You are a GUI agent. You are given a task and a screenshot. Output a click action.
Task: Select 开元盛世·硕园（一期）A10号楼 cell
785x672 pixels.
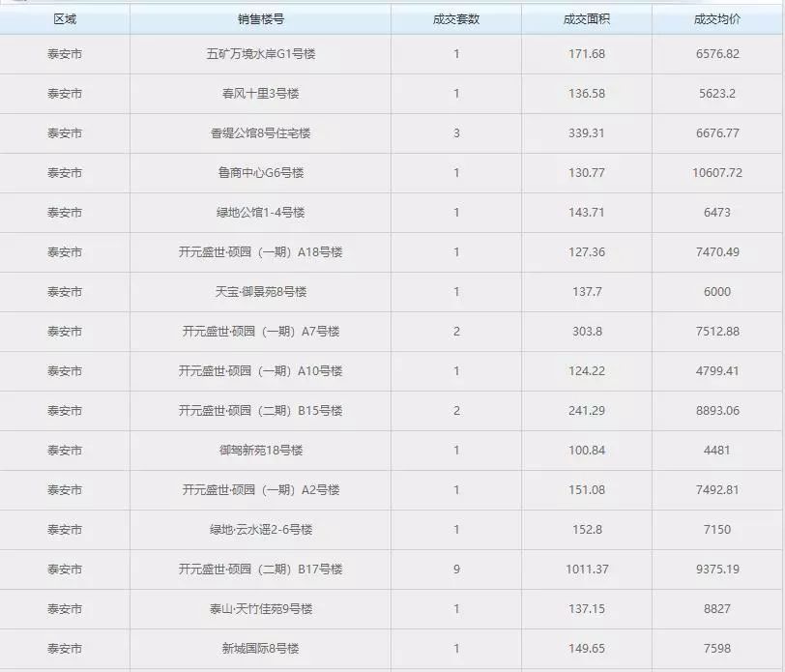tap(261, 371)
